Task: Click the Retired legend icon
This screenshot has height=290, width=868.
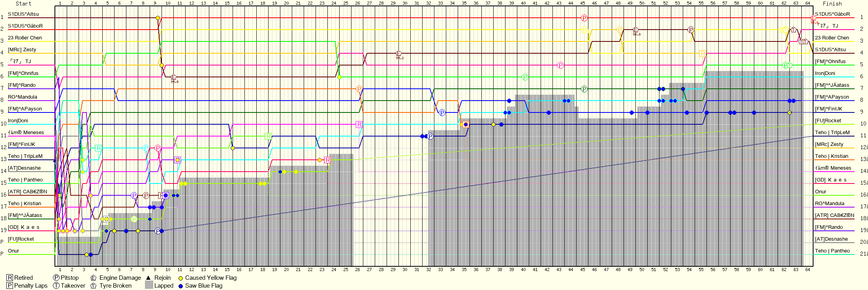Action: (x=10, y=278)
